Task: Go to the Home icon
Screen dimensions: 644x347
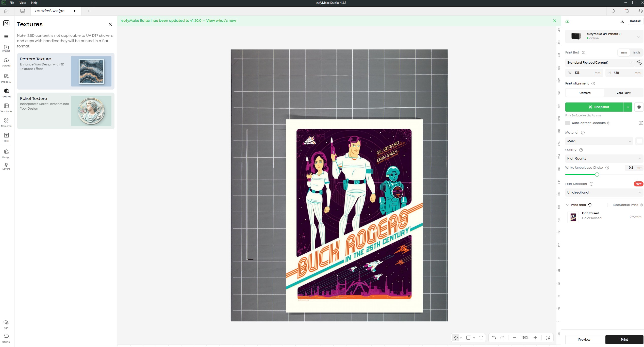Action: tap(6, 11)
